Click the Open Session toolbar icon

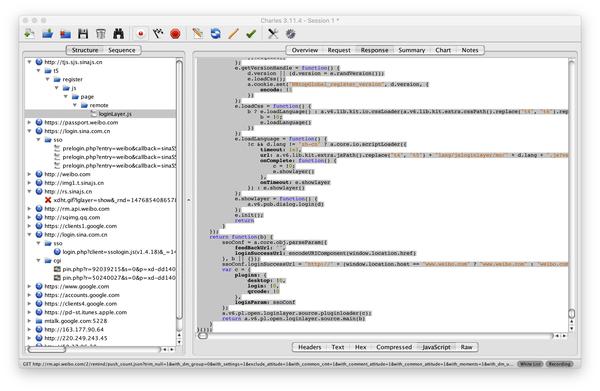[x=47, y=34]
